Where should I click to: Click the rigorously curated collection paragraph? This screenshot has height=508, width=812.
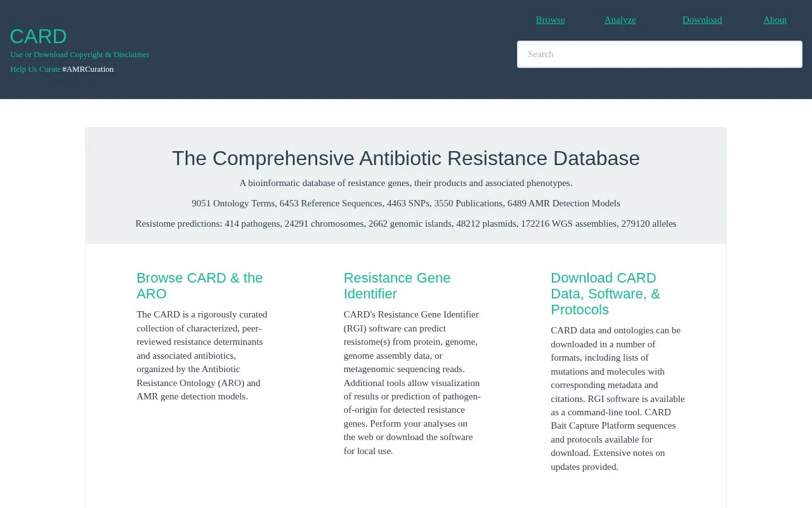[x=202, y=356]
